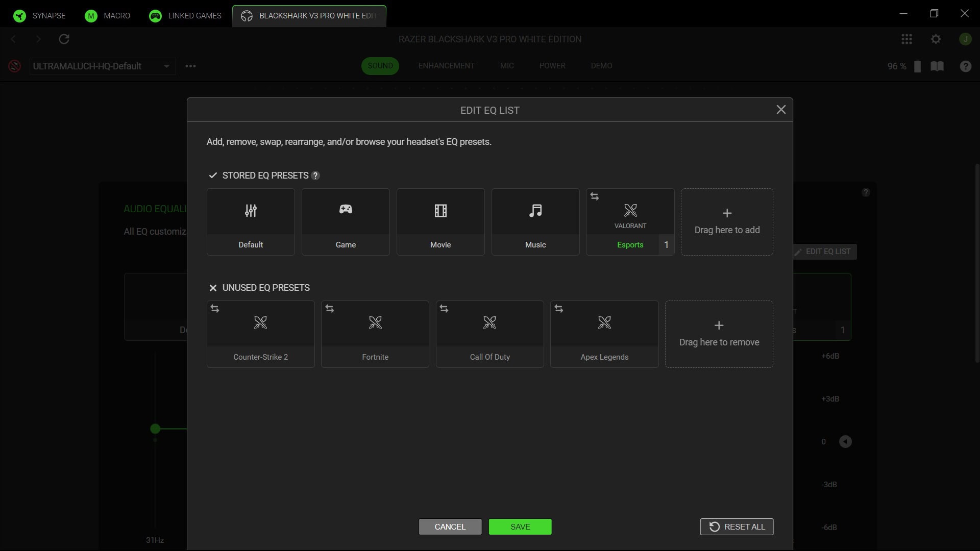Open the Linked Games tab
Viewport: 980px width, 551px height.
tap(185, 16)
